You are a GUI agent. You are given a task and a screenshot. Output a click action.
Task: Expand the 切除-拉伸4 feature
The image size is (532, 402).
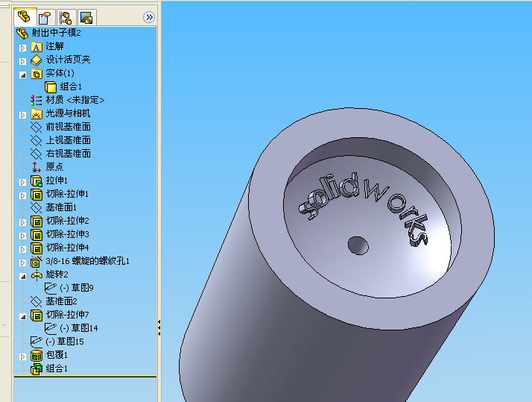coord(23,249)
